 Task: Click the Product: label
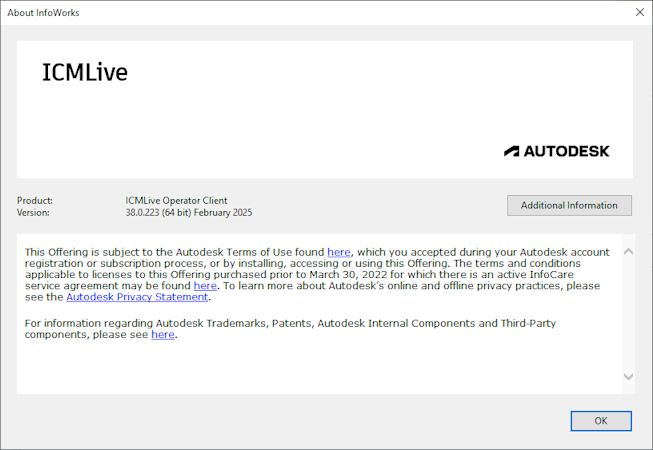pyautogui.click(x=35, y=201)
